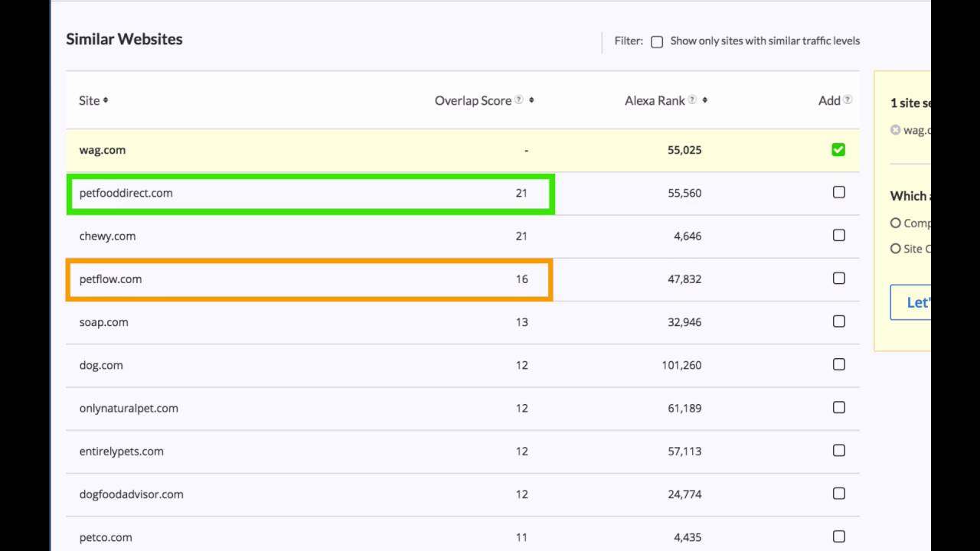Screen dimensions: 980x551
Task: Click Overlap Score column header
Action: [x=473, y=100]
